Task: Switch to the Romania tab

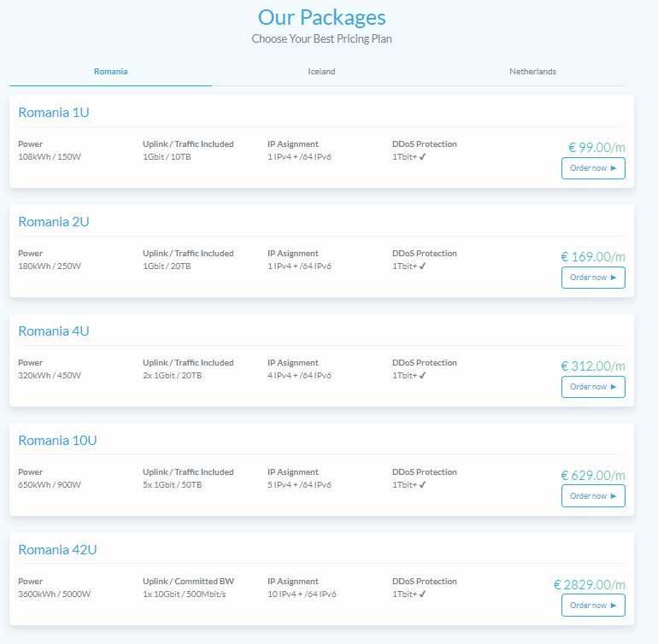Action: pyautogui.click(x=110, y=72)
